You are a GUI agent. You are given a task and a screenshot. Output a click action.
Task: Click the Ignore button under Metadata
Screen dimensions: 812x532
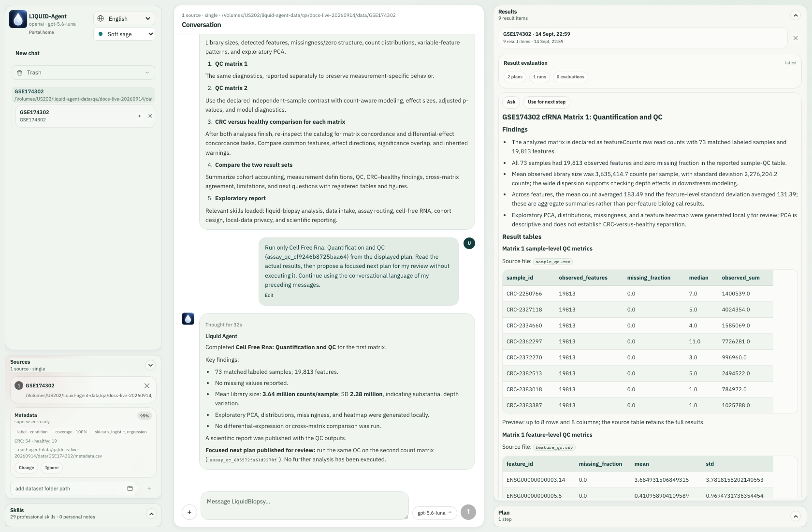pyautogui.click(x=52, y=468)
